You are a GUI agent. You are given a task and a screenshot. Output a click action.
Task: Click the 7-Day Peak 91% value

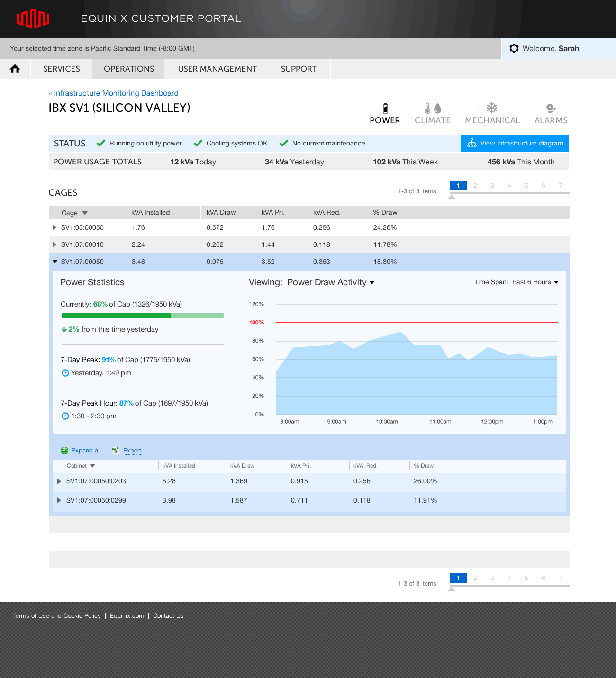pos(109,360)
